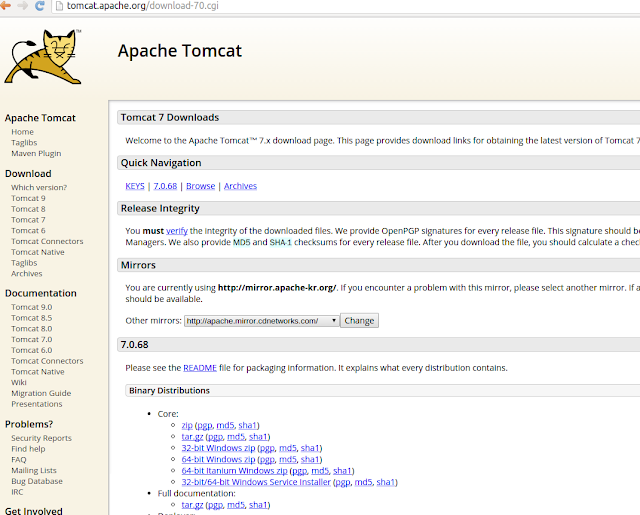This screenshot has height=515, width=640.
Task: Select Which version? in the sidebar
Action: pos(39,187)
